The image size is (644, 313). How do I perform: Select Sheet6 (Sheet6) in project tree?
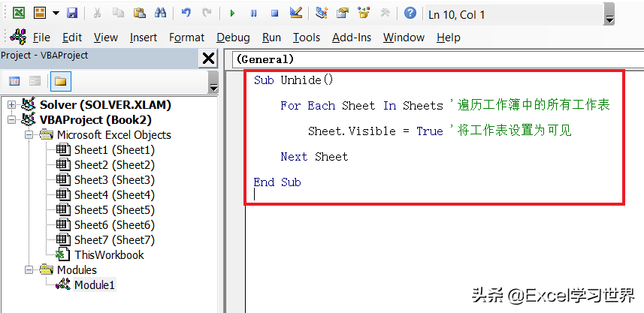click(x=114, y=224)
